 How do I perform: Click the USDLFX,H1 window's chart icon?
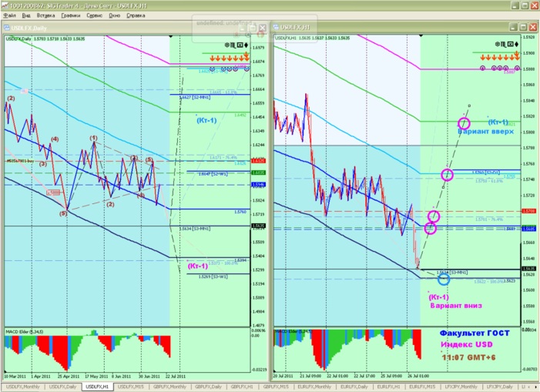[x=276, y=27]
